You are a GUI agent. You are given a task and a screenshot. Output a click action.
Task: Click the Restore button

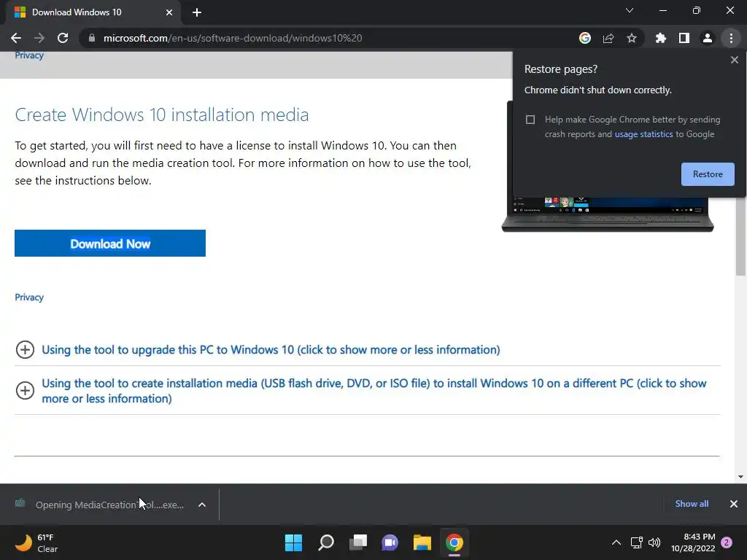pos(708,174)
